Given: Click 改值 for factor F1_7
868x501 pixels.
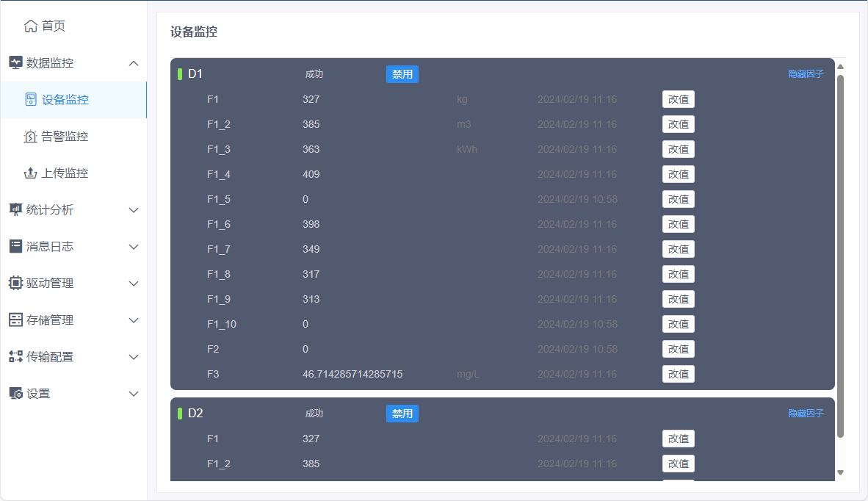Looking at the screenshot, I should [x=678, y=248].
